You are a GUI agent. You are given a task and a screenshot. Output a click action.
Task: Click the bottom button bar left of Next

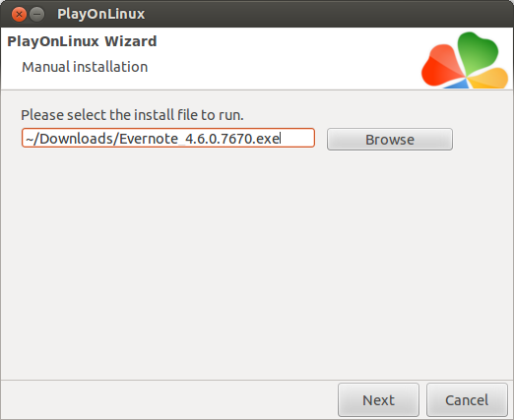tap(169, 400)
